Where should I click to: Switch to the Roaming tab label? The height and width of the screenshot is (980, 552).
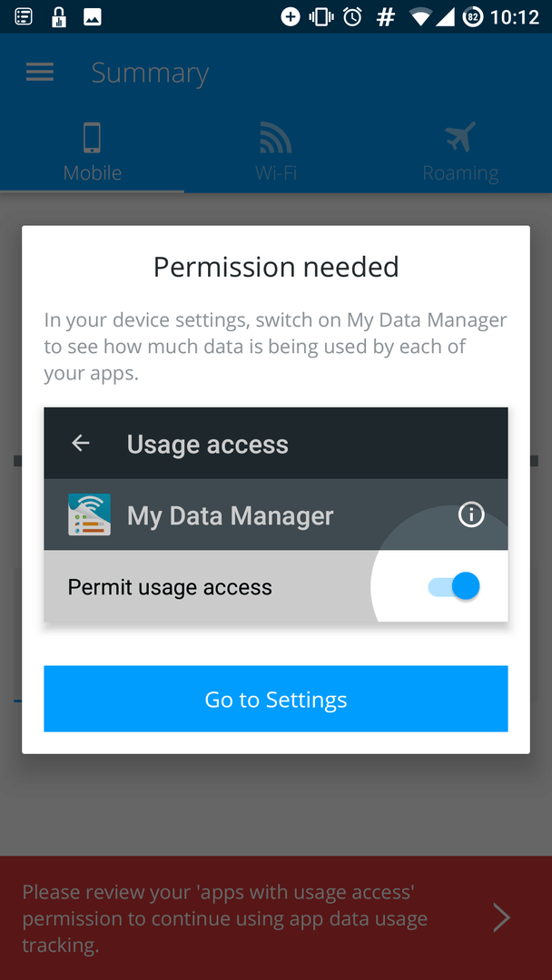(x=460, y=172)
